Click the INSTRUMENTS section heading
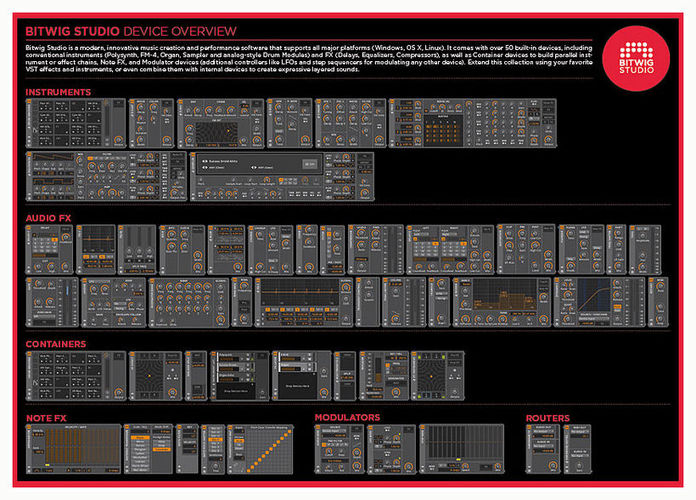This screenshot has height=500, width=696. tap(58, 92)
